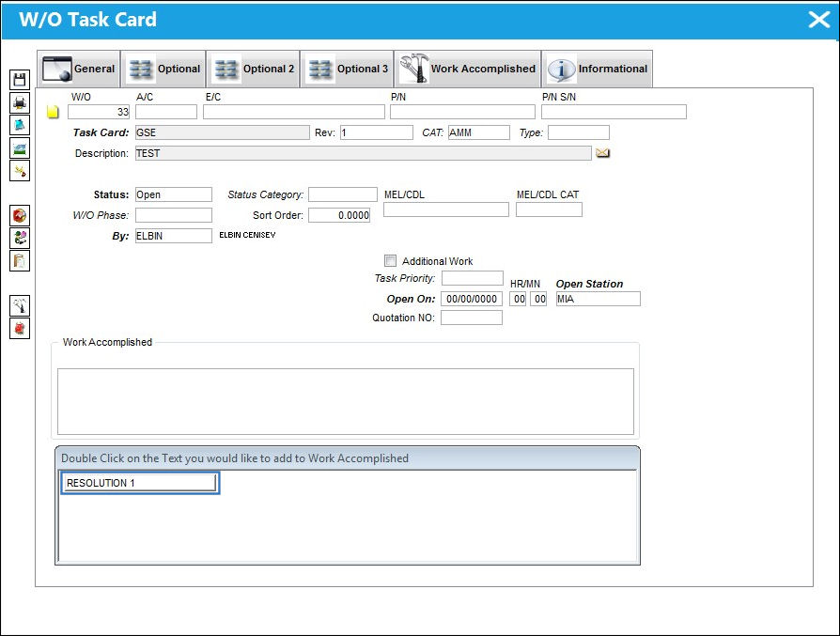Enable the Additional Work checkbox
The width and height of the screenshot is (840, 636).
pyautogui.click(x=391, y=261)
